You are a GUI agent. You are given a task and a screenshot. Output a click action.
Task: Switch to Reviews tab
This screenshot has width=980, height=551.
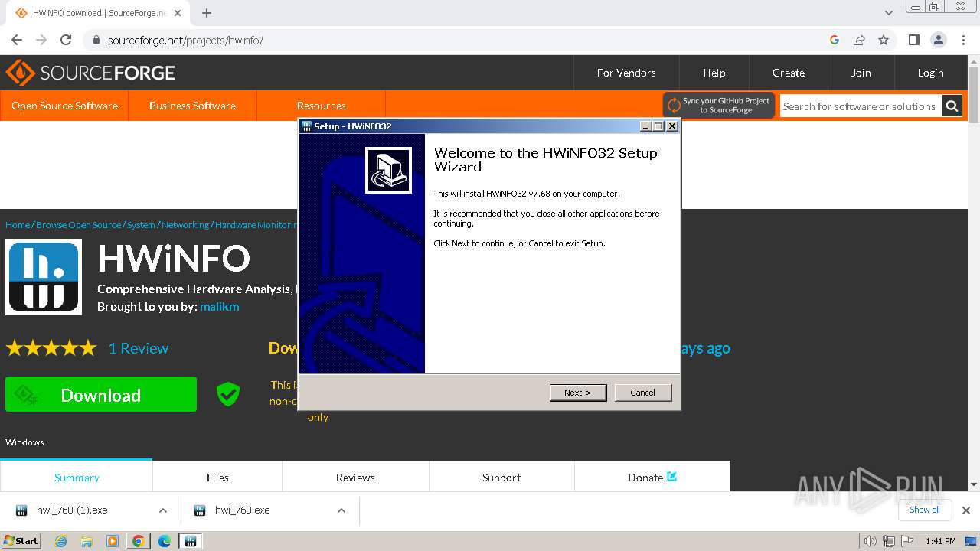point(355,477)
